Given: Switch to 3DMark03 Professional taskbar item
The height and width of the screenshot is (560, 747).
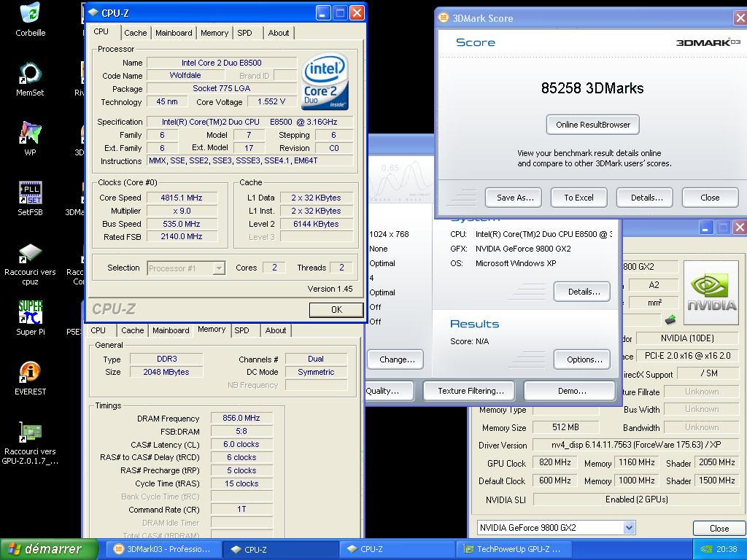Looking at the screenshot, I should pos(163,549).
